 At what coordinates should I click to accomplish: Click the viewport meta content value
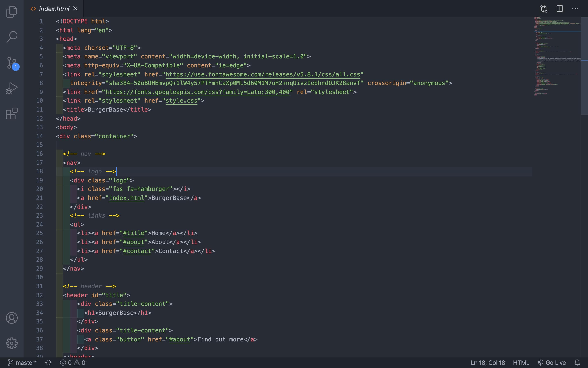(238, 56)
